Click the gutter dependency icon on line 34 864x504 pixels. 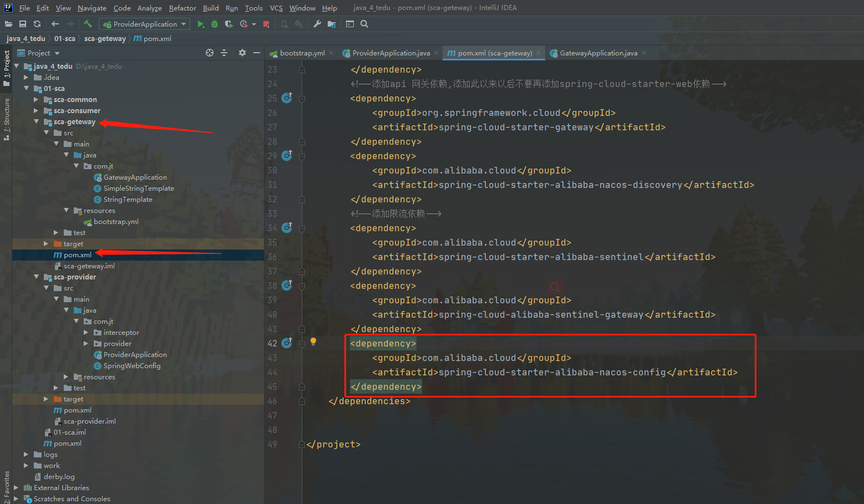287,227
